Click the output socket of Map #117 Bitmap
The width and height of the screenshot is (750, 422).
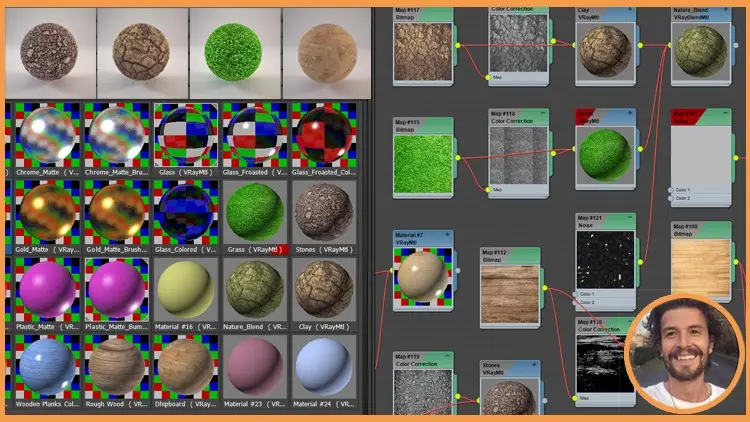point(458,45)
